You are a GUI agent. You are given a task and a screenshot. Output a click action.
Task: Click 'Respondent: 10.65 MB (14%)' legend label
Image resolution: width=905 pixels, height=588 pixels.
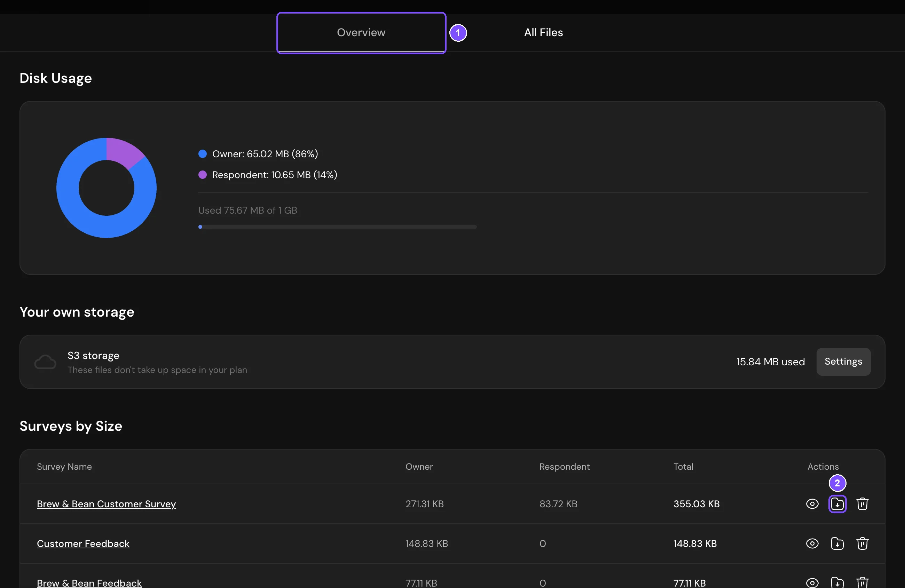tap(275, 174)
